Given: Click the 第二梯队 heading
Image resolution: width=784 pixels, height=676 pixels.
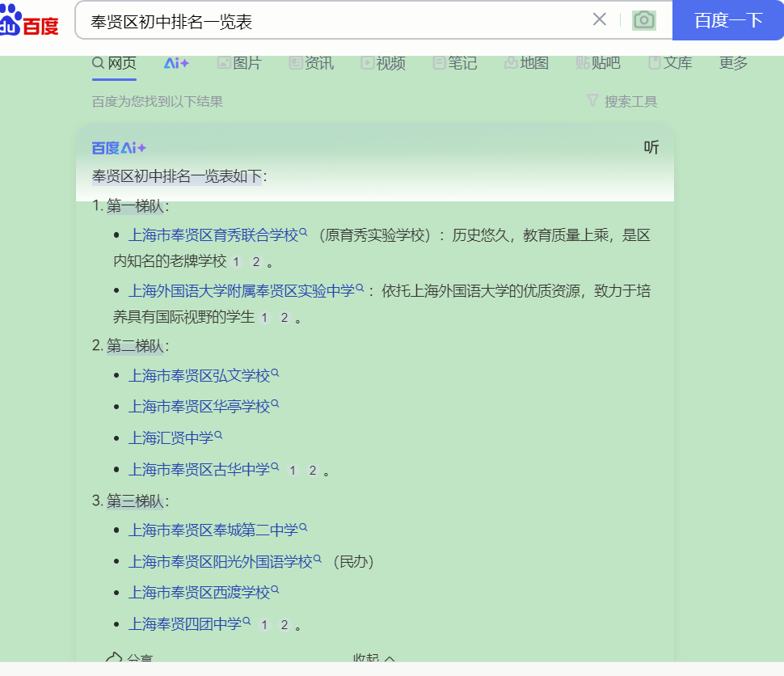Looking at the screenshot, I should click(x=135, y=346).
